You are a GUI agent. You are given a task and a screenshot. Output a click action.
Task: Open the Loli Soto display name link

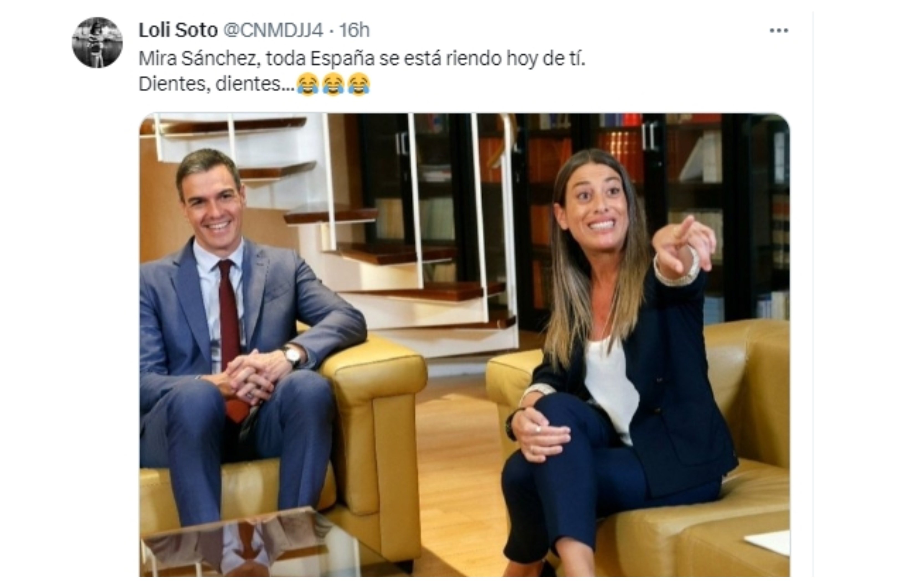[x=178, y=30]
